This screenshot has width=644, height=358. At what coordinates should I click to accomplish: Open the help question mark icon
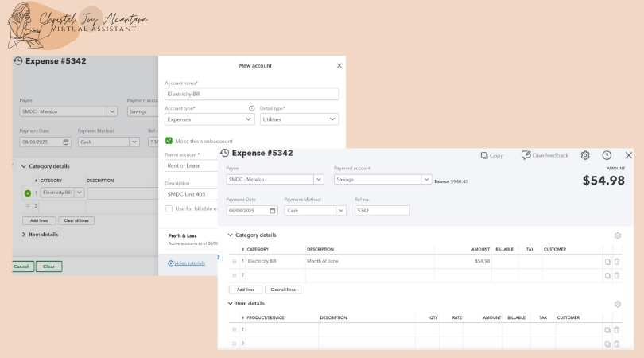[x=607, y=155]
